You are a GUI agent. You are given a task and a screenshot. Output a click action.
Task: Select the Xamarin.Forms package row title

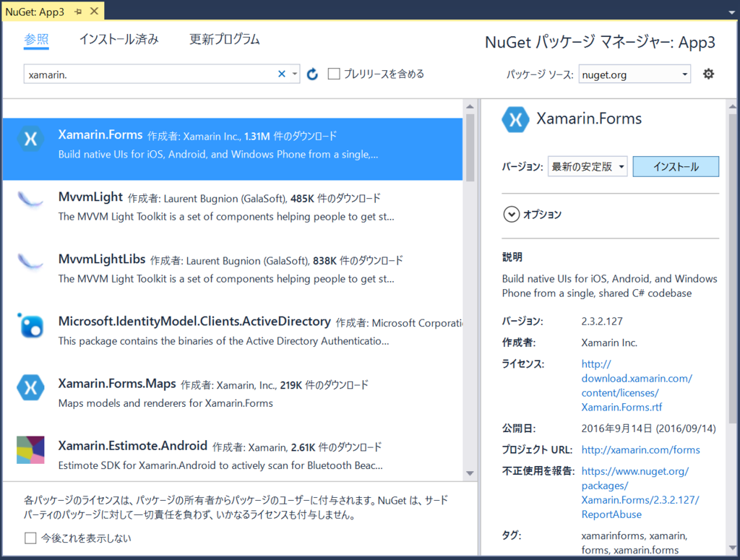click(x=100, y=135)
